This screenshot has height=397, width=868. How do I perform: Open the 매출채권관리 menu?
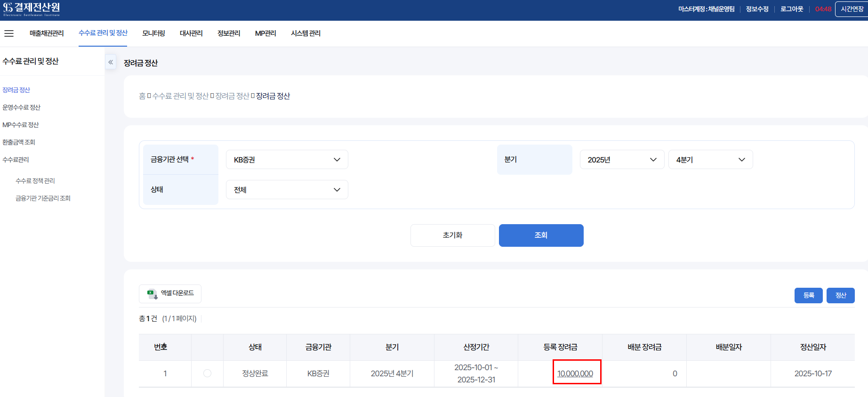pos(47,33)
